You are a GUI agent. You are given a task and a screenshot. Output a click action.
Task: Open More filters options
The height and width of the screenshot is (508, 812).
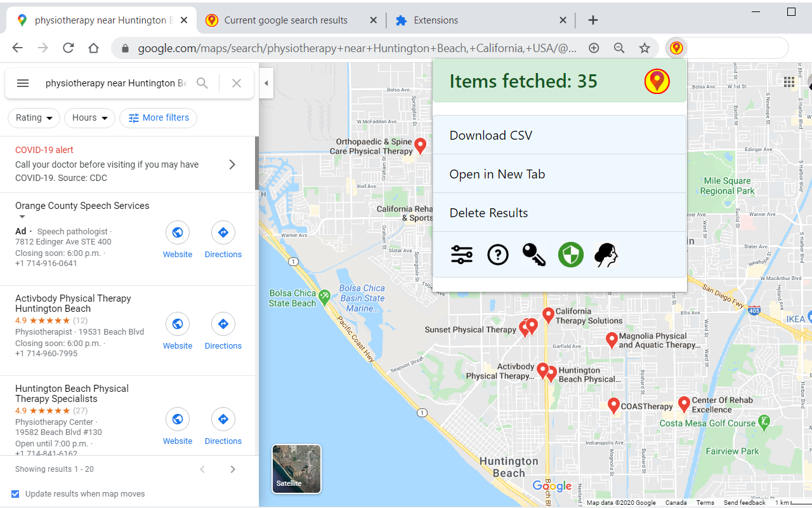pyautogui.click(x=159, y=118)
